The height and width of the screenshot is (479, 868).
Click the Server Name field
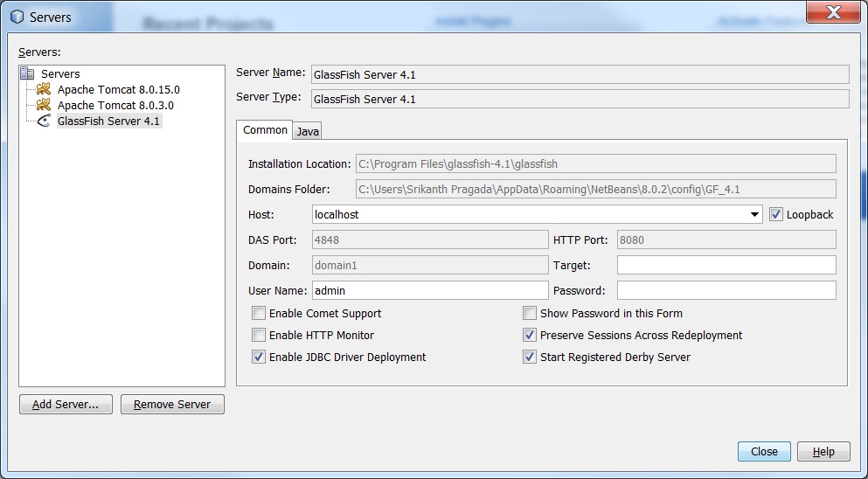click(580, 74)
